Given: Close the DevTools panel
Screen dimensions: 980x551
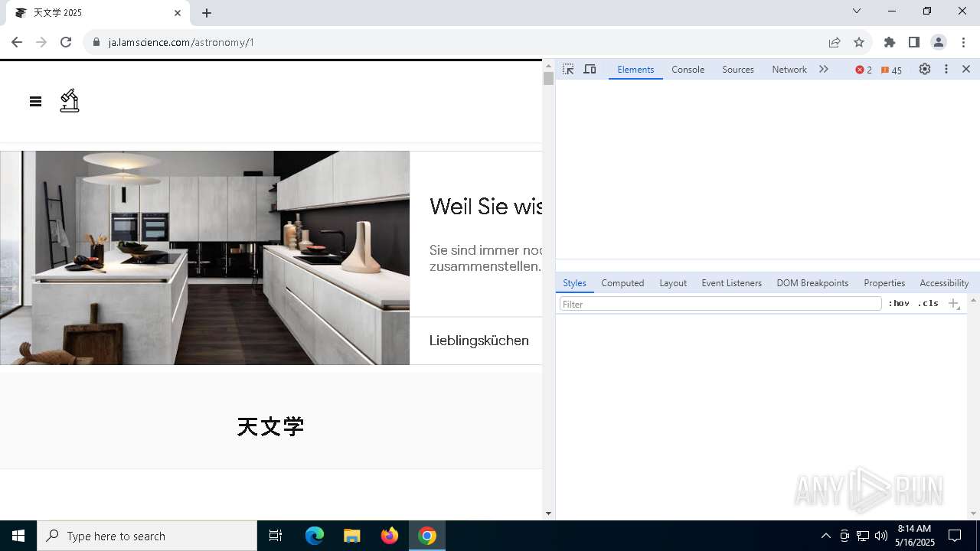Looking at the screenshot, I should (x=966, y=69).
